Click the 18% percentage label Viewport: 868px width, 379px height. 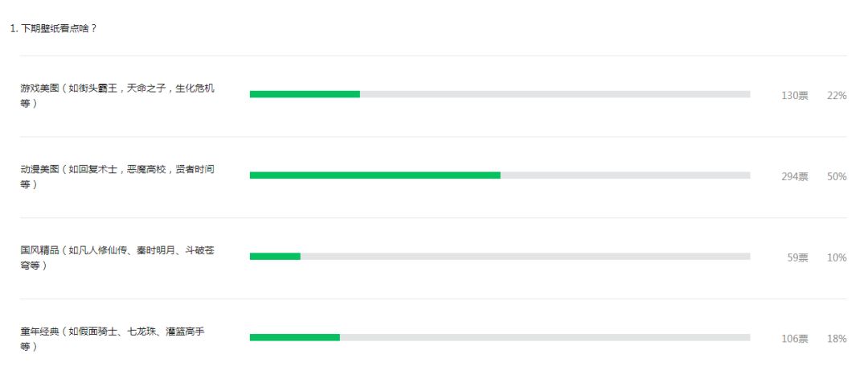[837, 339]
